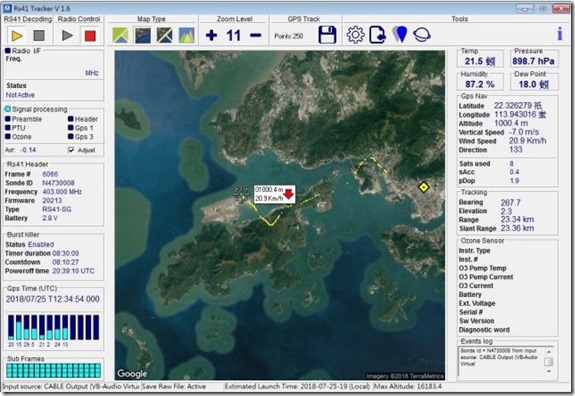Click the Latitude value 22.326279
This screenshot has width=575, height=396.
click(x=518, y=106)
